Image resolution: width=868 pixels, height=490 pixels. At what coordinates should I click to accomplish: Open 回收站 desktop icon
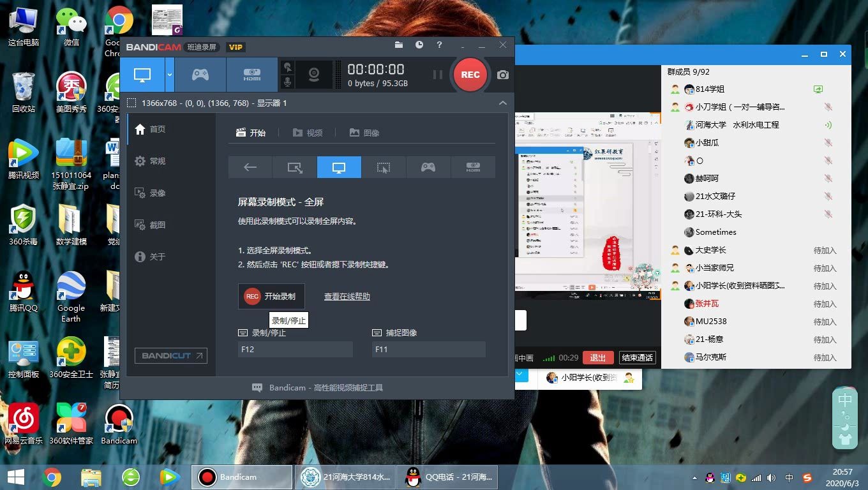tap(24, 93)
